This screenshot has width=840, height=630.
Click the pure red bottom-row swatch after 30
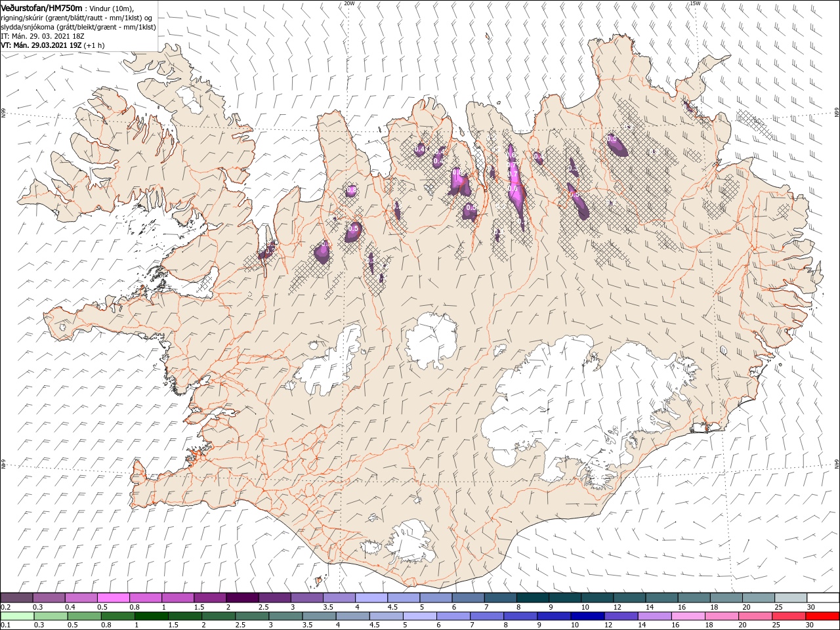pyautogui.click(x=822, y=616)
